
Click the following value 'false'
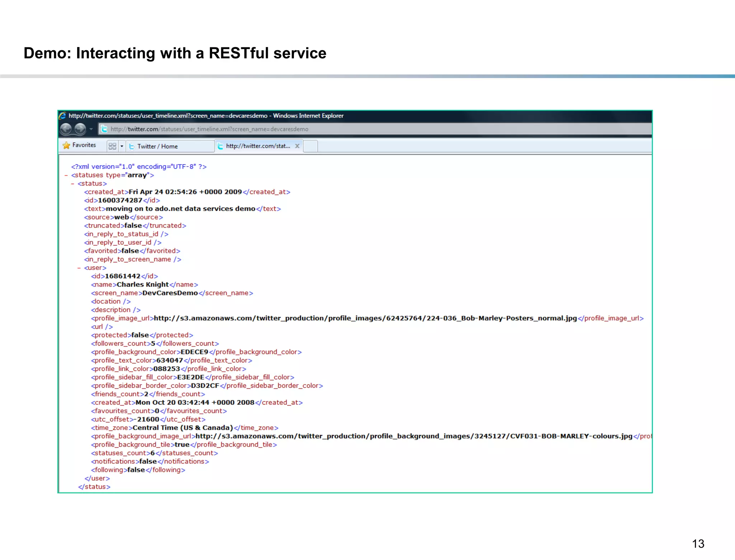(x=136, y=470)
